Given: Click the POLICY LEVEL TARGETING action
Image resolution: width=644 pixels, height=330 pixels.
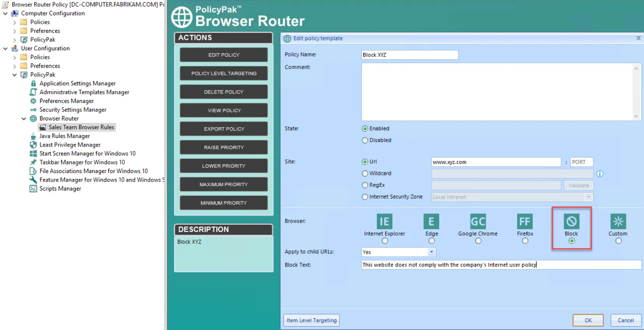Looking at the screenshot, I should coord(223,73).
